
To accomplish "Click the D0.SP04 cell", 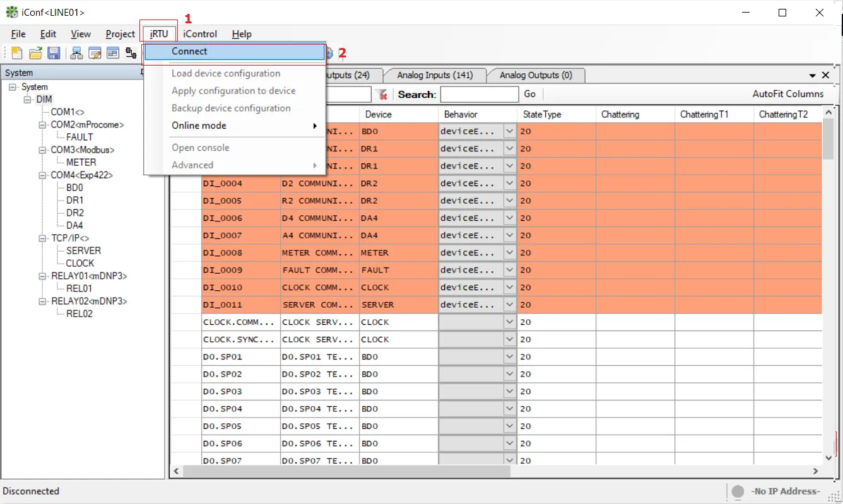I will (x=241, y=409).
